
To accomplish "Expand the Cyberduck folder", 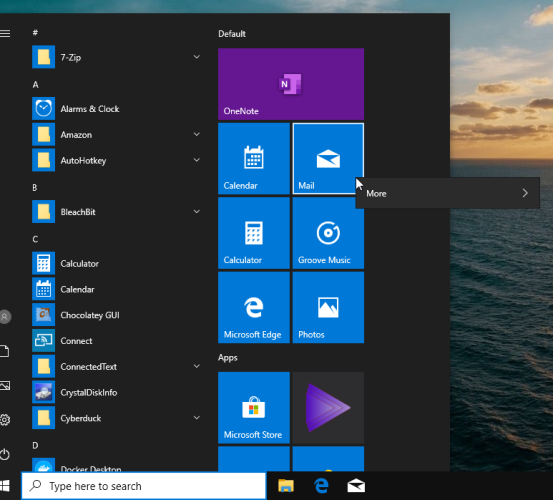I will (x=116, y=418).
